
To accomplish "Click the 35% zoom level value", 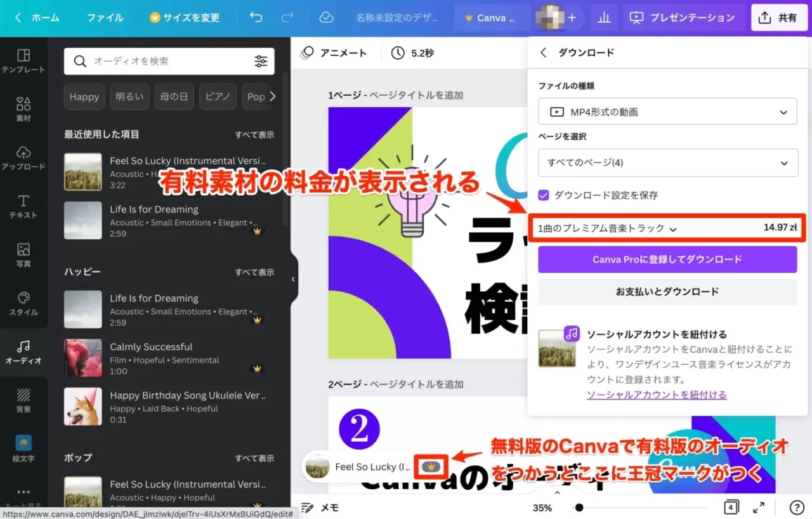I will pyautogui.click(x=542, y=508).
